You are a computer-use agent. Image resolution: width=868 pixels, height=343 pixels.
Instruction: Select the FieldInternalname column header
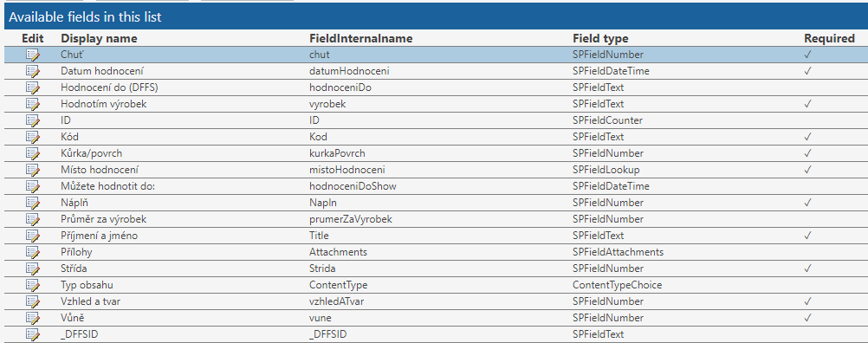[361, 39]
